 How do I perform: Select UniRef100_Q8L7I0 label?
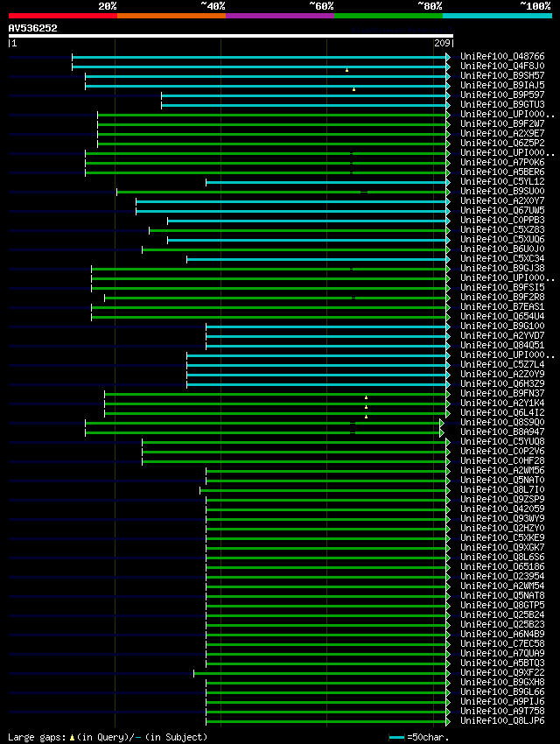click(x=502, y=489)
